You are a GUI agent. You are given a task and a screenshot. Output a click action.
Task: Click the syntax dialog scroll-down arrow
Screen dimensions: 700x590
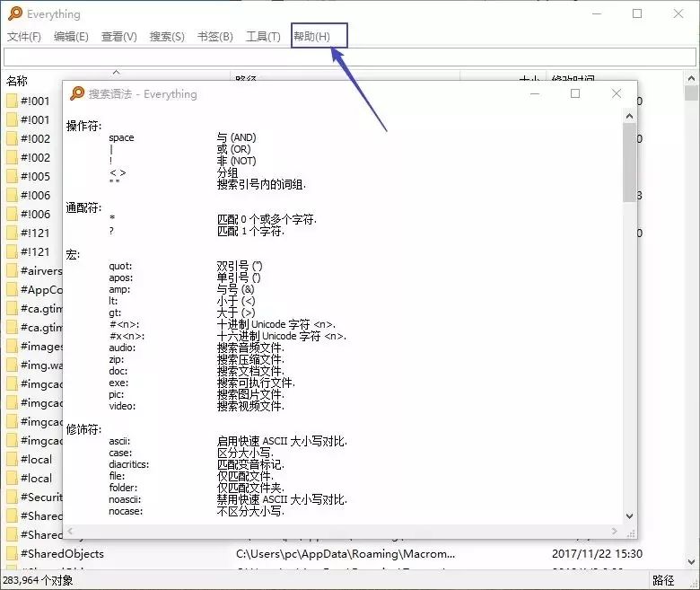(x=629, y=515)
